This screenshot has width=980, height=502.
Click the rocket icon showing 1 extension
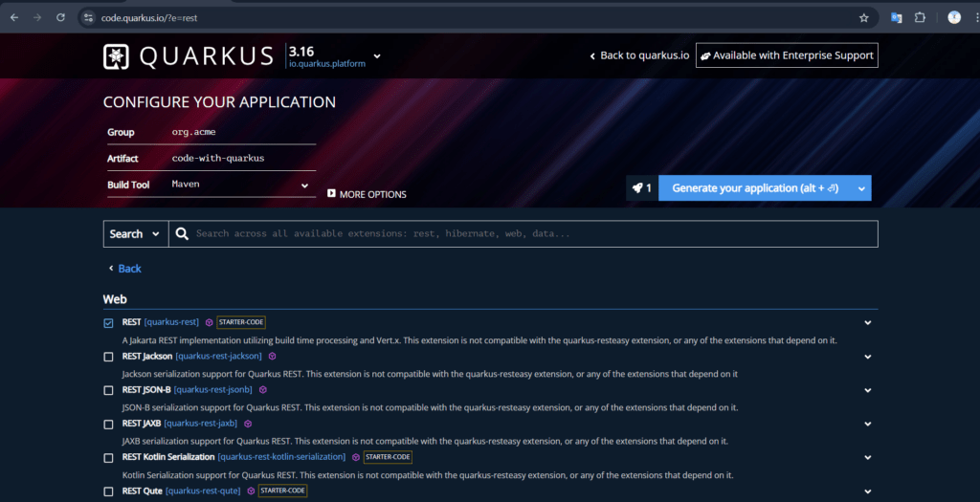point(642,188)
